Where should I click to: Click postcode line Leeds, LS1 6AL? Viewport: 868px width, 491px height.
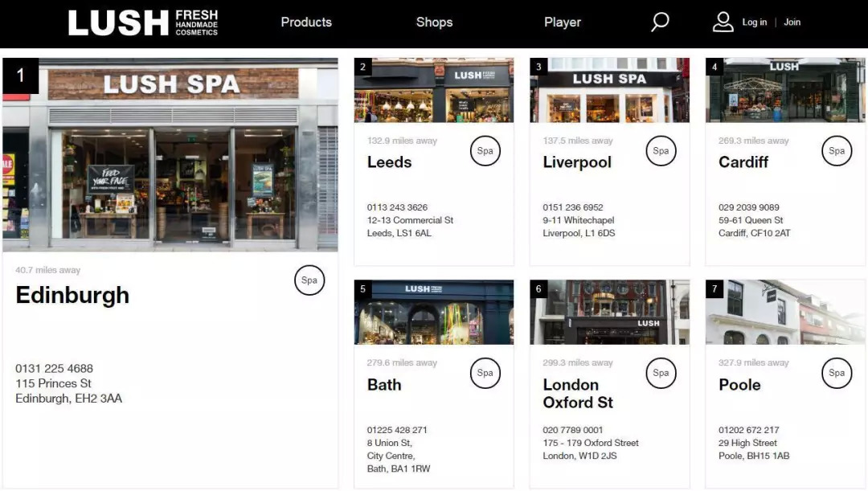pos(399,233)
